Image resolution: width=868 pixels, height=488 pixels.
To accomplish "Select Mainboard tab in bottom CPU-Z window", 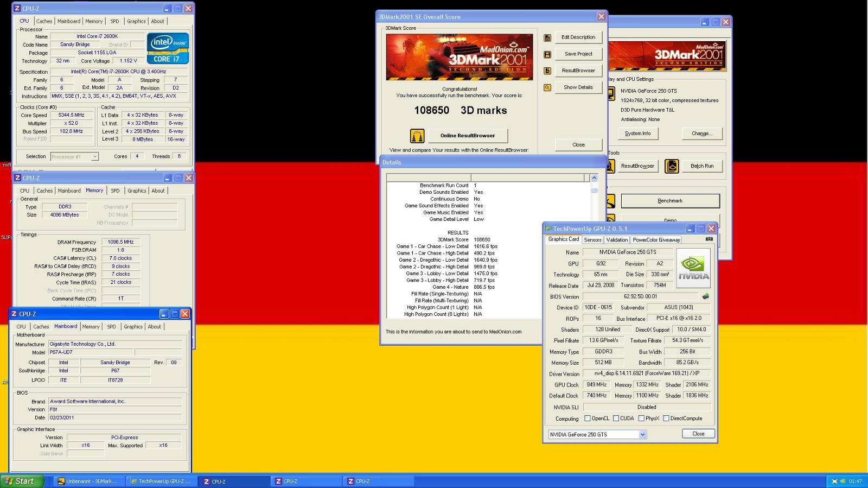I will click(65, 326).
